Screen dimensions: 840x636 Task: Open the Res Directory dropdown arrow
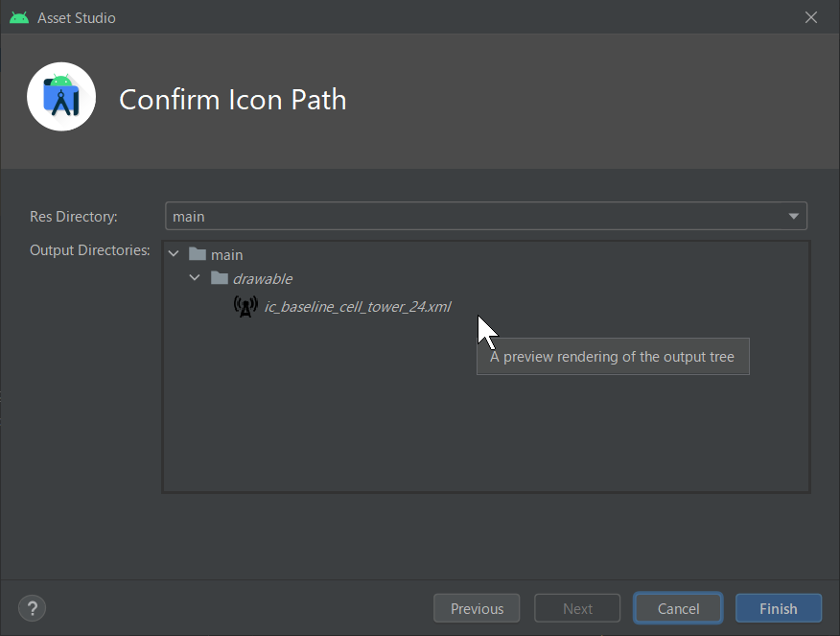tap(793, 217)
